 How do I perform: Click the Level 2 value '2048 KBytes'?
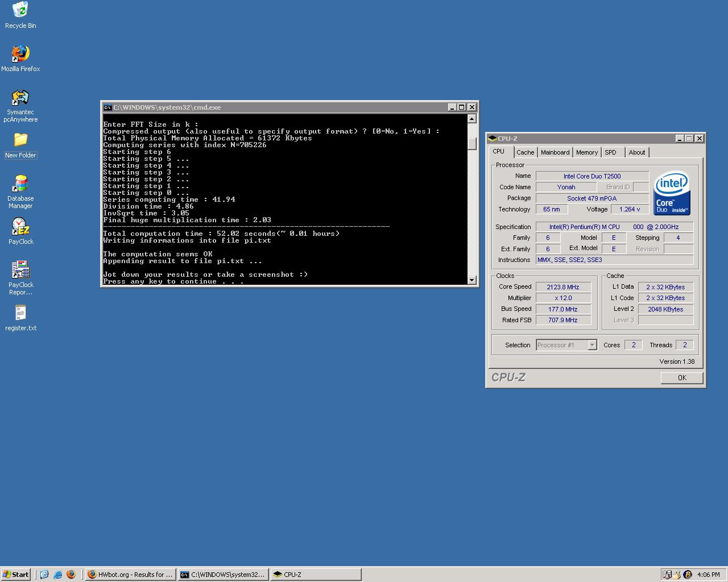(665, 309)
